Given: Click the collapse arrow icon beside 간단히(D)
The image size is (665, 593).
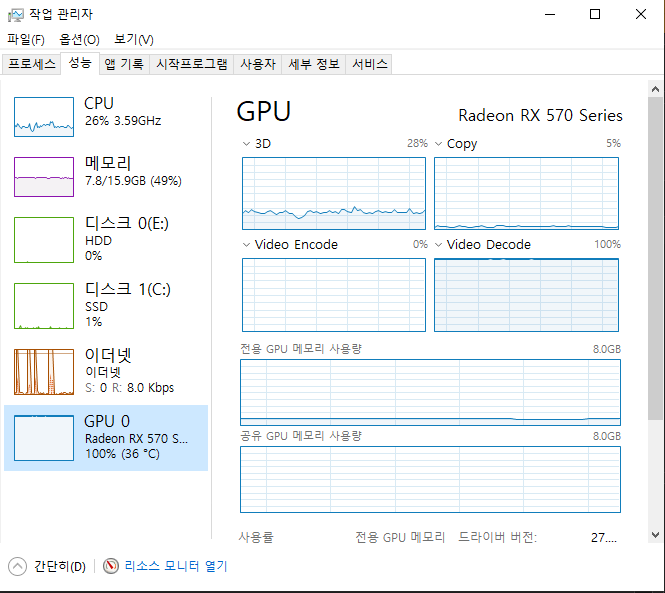Looking at the screenshot, I should [x=17, y=566].
